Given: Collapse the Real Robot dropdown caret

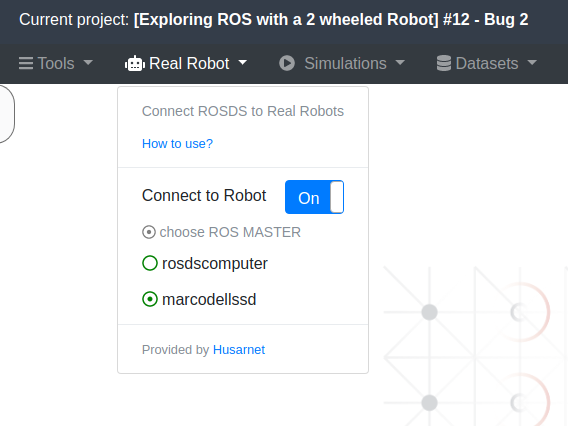Looking at the screenshot, I should coord(243,63).
